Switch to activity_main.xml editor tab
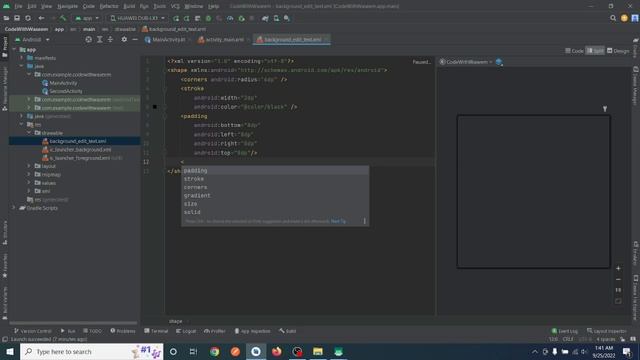 224,40
